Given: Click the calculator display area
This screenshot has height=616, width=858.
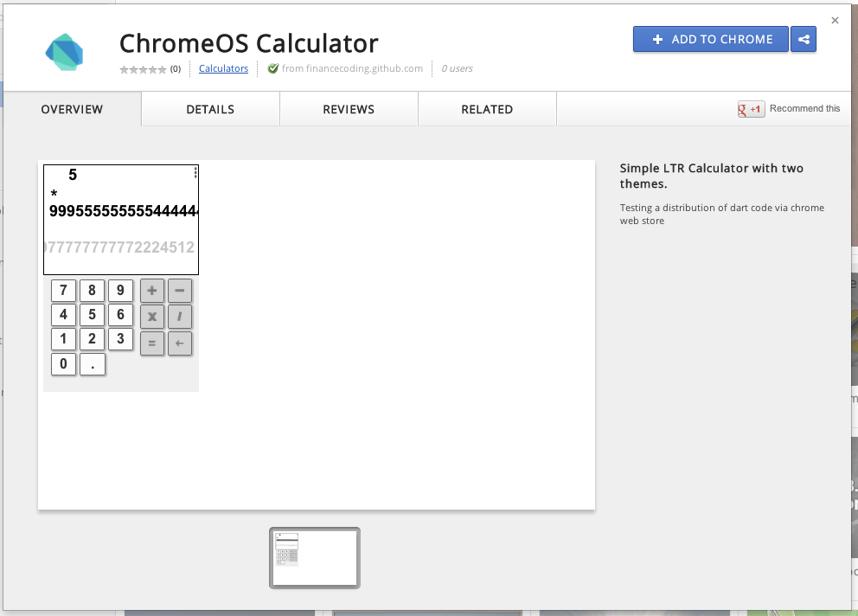Looking at the screenshot, I should coord(121,220).
